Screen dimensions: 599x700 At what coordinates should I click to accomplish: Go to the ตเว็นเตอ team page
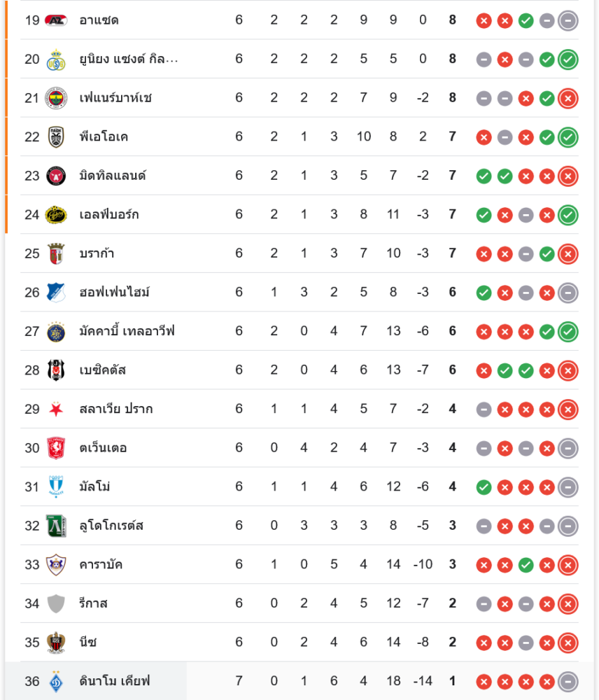tap(103, 448)
